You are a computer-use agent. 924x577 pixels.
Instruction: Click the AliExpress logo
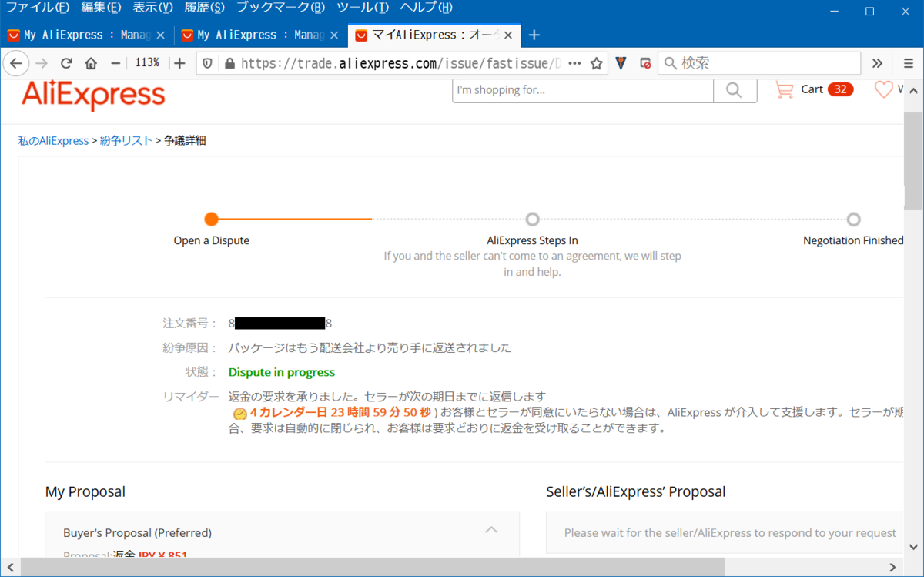pyautogui.click(x=93, y=96)
